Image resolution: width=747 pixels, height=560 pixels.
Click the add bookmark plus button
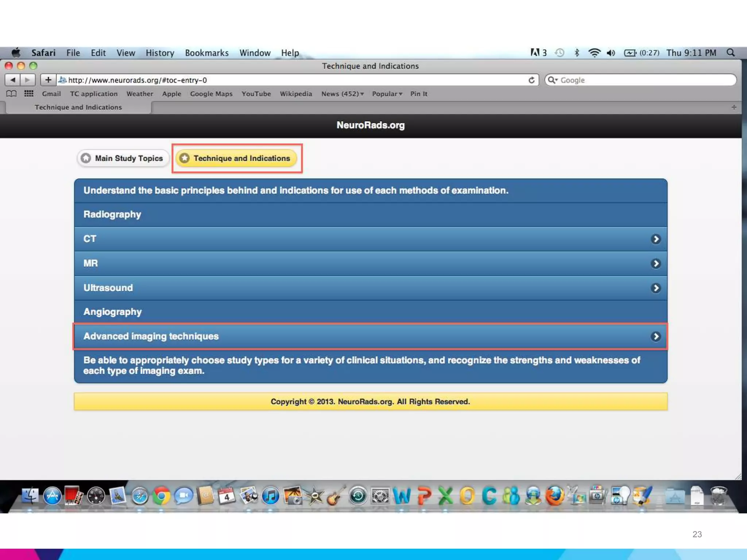coord(48,80)
